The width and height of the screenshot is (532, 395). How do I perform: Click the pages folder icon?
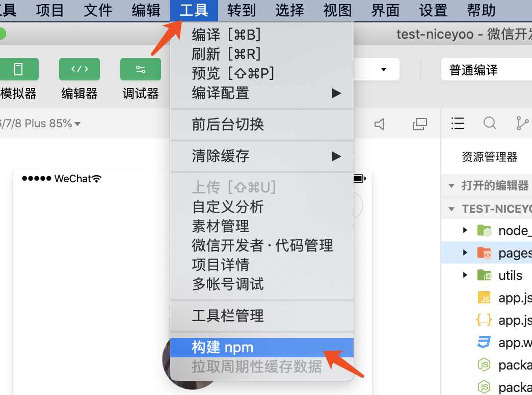coord(484,253)
